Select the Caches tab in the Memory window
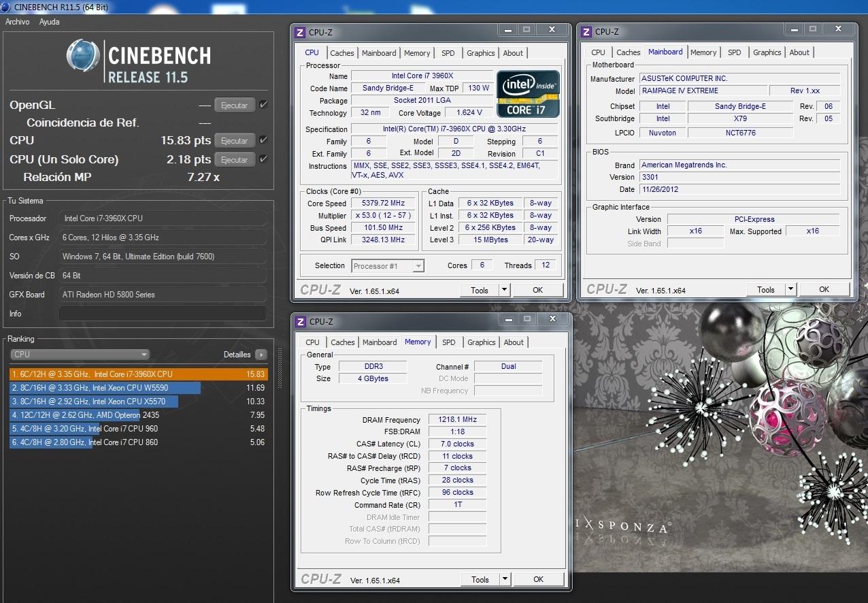This screenshot has height=603, width=868. coord(343,342)
